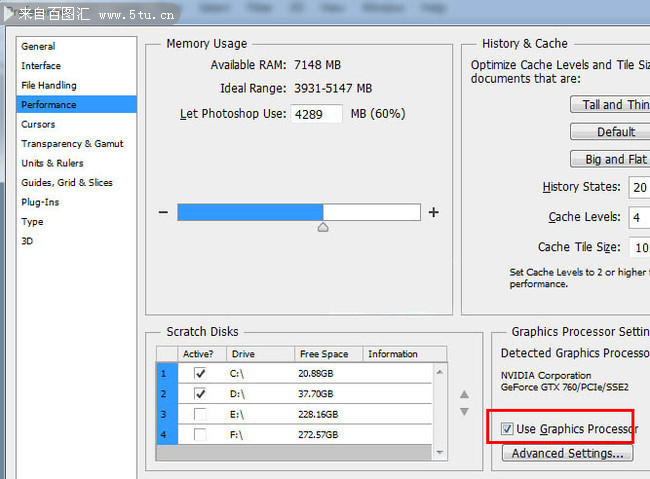Choose the Big and Flat preset
The height and width of the screenshot is (479, 650).
tap(612, 159)
